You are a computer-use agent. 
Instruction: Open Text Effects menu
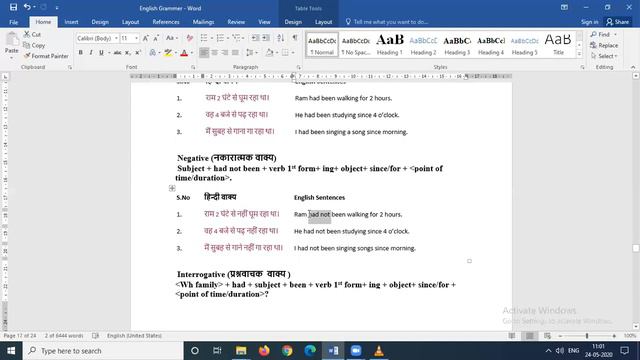152,53
